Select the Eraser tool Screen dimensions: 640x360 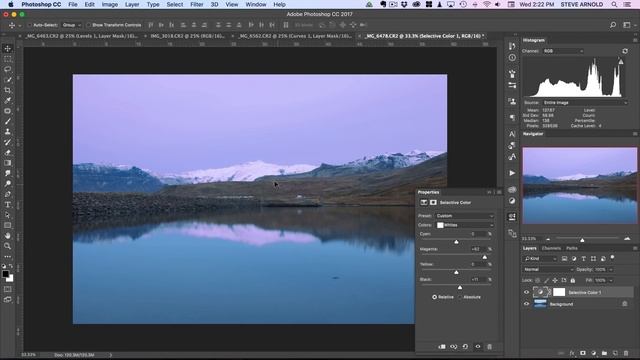point(7,153)
